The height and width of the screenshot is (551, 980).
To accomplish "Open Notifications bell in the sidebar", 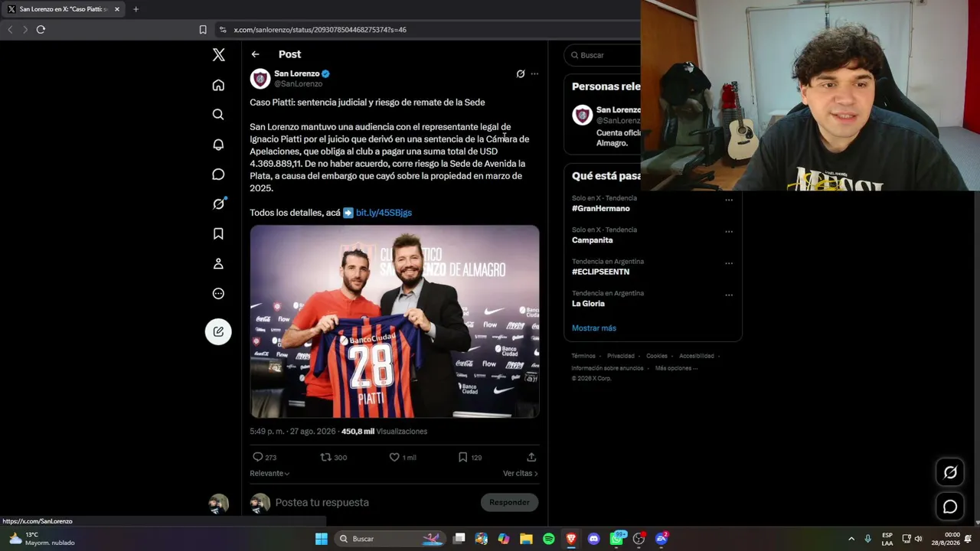I will (x=218, y=145).
